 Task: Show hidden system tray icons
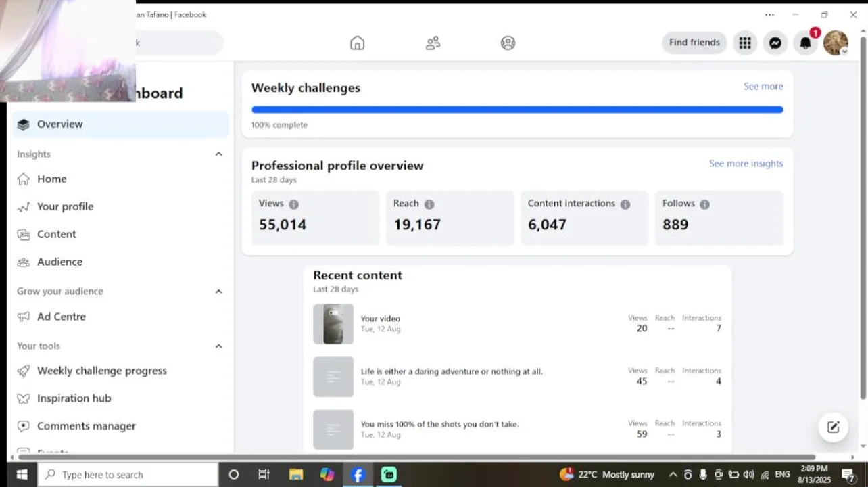point(673,475)
